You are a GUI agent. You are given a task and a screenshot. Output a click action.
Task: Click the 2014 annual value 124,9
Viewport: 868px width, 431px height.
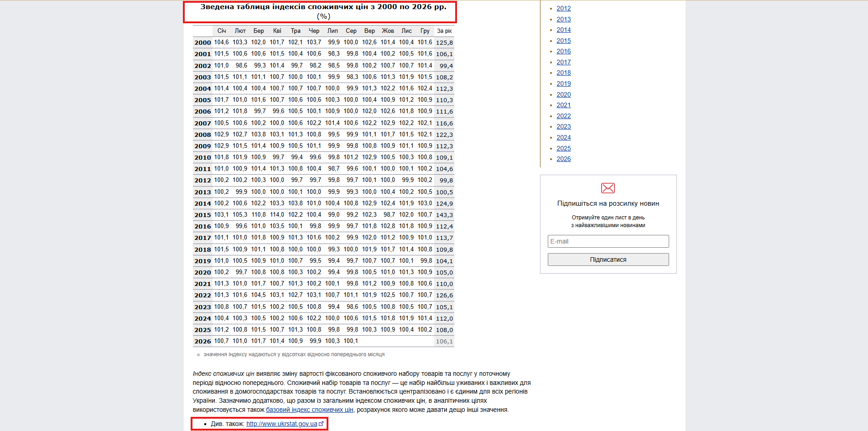444,203
